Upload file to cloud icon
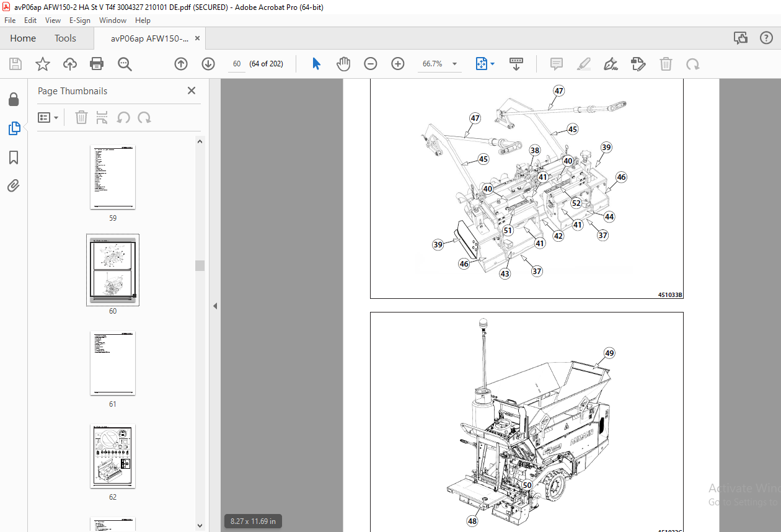The image size is (781, 532). point(70,64)
